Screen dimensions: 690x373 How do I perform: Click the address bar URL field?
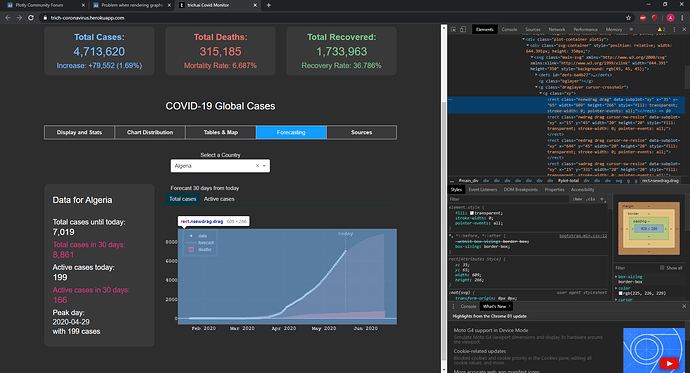pos(334,18)
